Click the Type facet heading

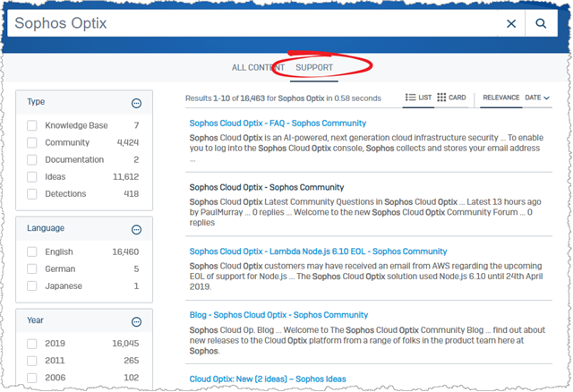click(36, 102)
